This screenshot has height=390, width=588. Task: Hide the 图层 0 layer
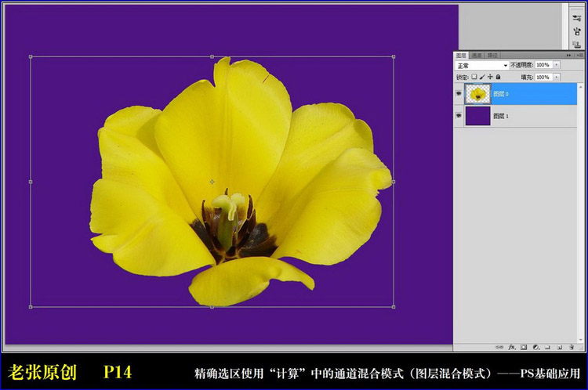click(459, 94)
